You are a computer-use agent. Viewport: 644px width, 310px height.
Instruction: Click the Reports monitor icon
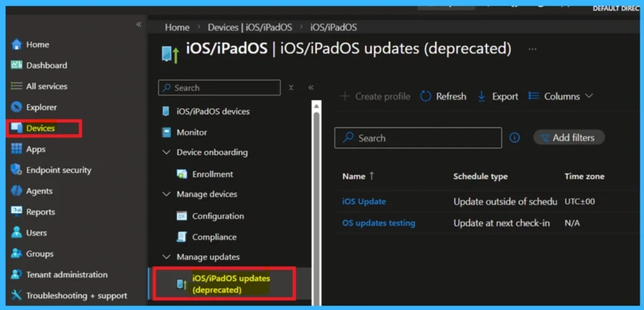(16, 211)
